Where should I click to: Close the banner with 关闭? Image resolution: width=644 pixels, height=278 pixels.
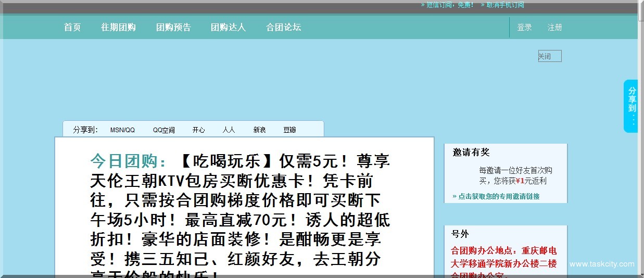tap(550, 56)
